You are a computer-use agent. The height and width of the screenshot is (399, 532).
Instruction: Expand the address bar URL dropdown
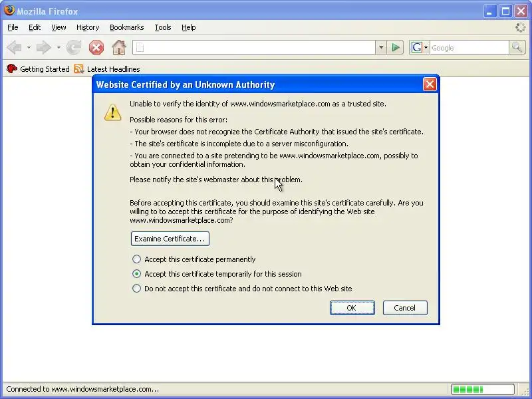381,47
